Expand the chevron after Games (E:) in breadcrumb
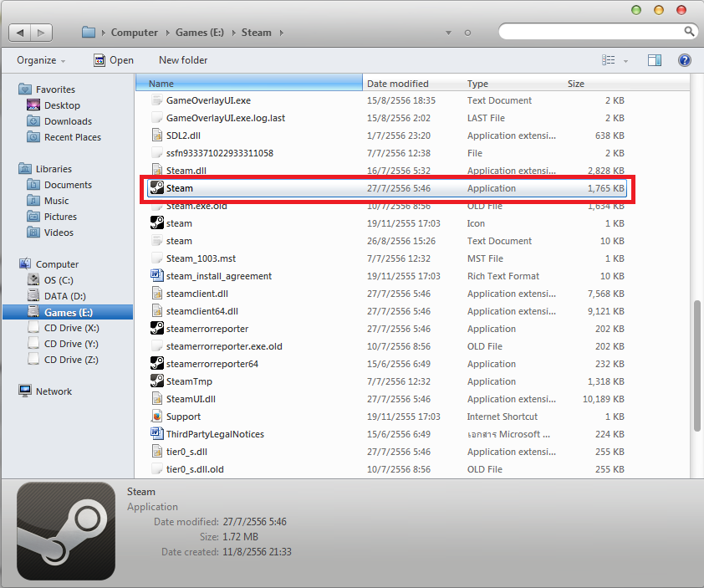Viewport: 704px width, 588px height. coord(233,33)
